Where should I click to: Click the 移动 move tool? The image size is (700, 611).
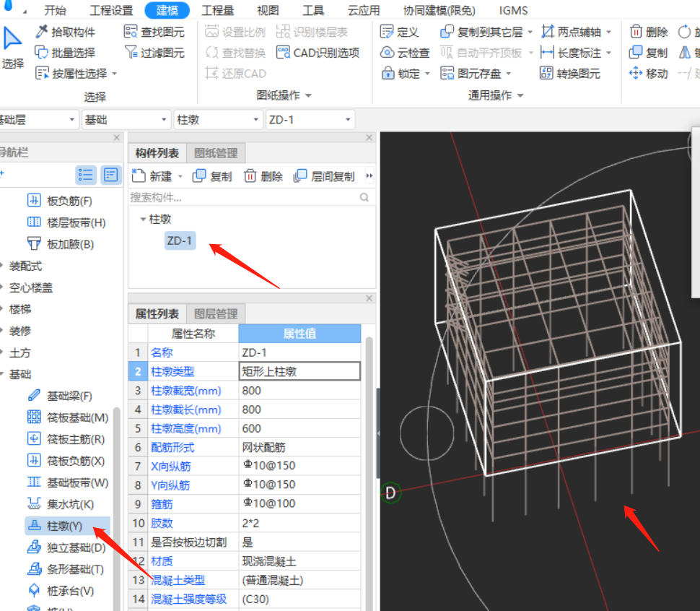[649, 73]
